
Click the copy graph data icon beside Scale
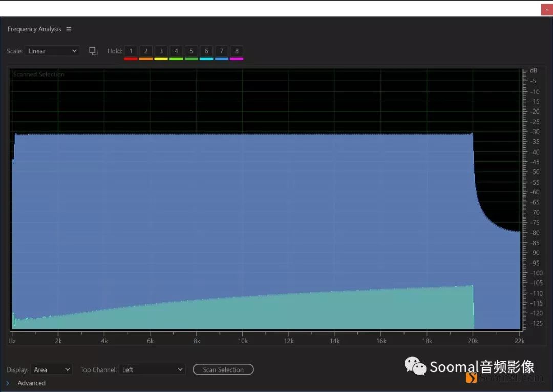(x=93, y=51)
